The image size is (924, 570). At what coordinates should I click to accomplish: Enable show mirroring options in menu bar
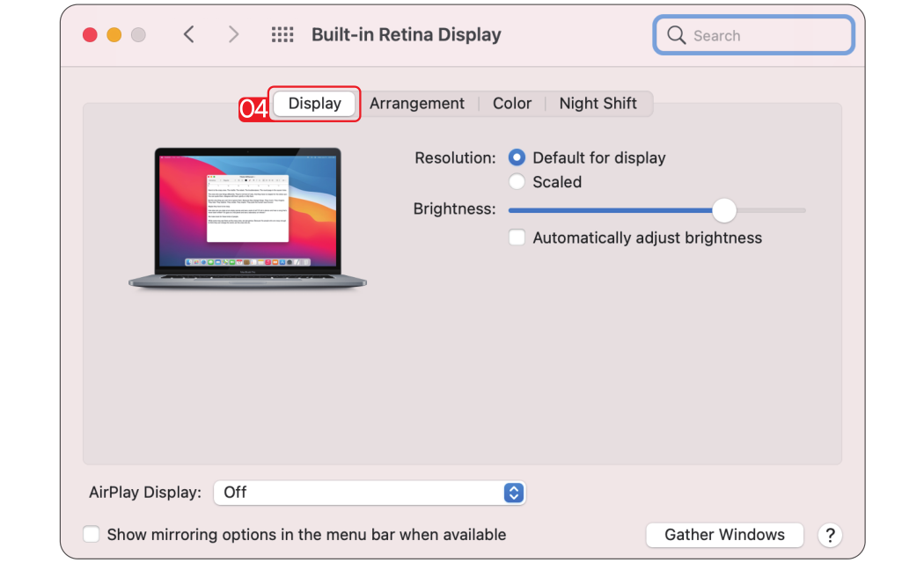pyautogui.click(x=92, y=535)
